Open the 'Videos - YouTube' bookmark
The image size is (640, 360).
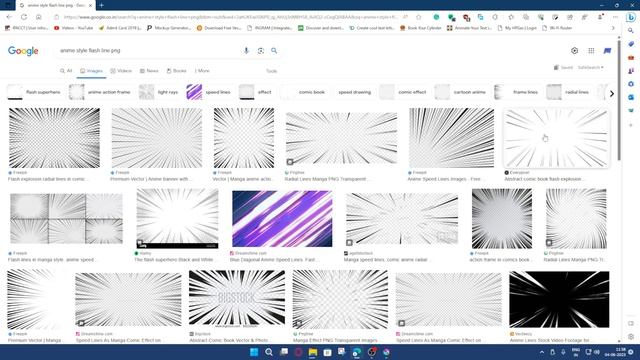[x=73, y=28]
